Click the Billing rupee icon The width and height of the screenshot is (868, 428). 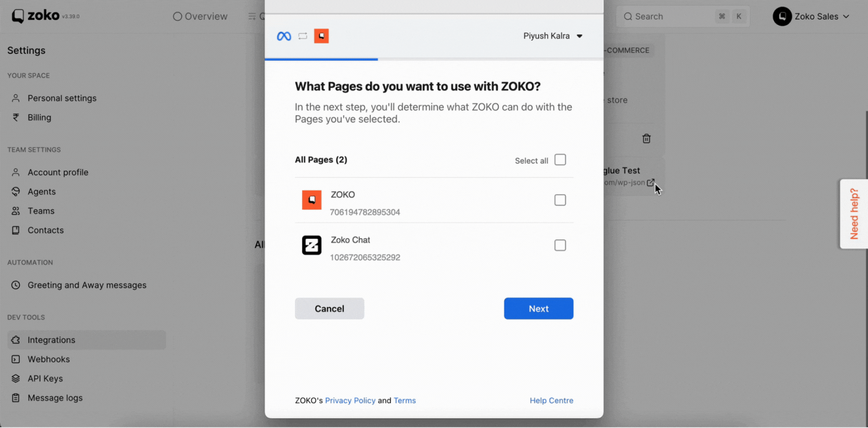[x=16, y=118]
